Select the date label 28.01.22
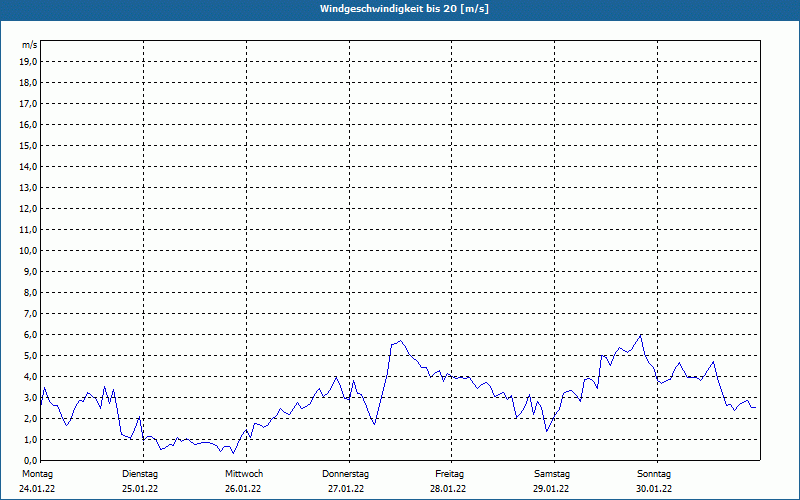 450,489
